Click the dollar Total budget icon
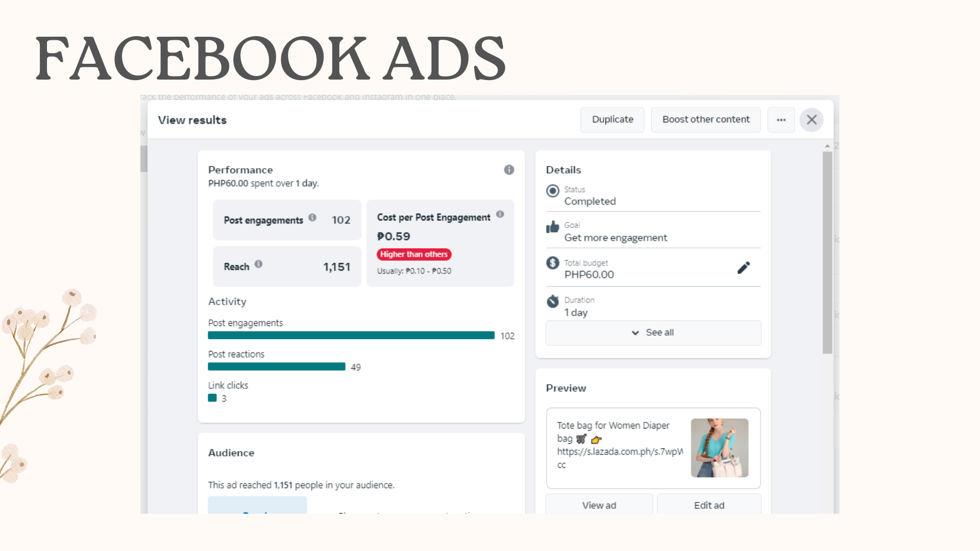Image resolution: width=980 pixels, height=551 pixels. pos(553,263)
